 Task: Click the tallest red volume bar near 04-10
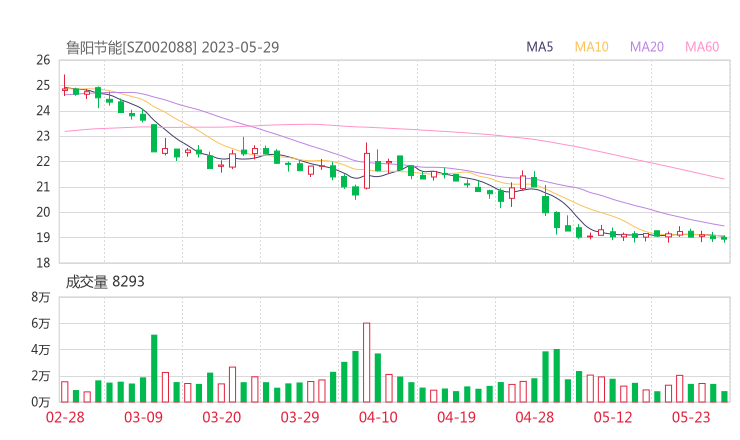[366, 363]
